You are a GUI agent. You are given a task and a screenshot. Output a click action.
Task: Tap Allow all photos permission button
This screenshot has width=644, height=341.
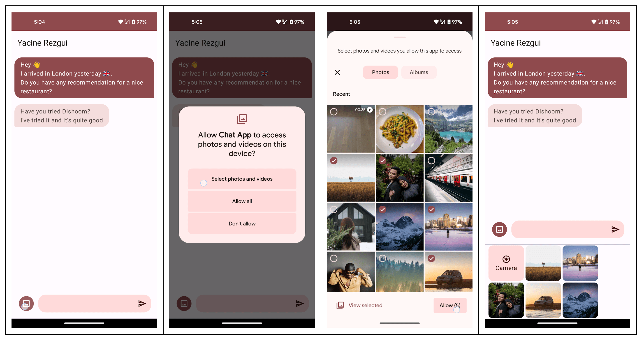tap(241, 201)
